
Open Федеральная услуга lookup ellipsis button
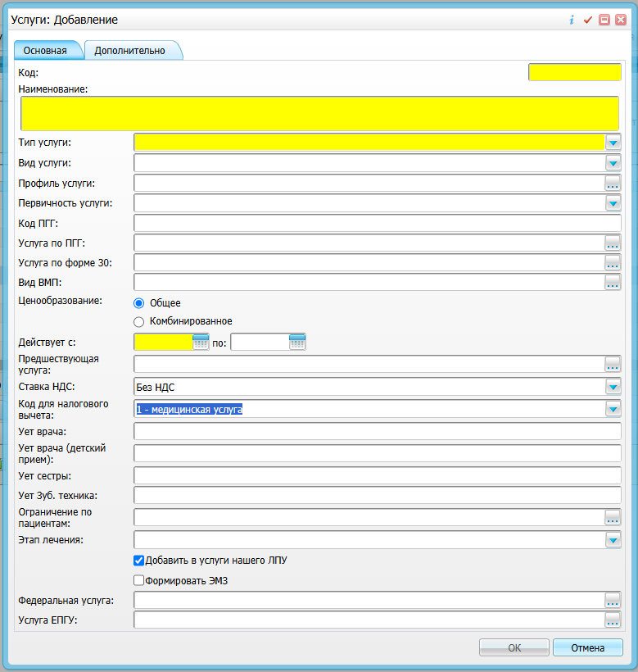point(613,601)
